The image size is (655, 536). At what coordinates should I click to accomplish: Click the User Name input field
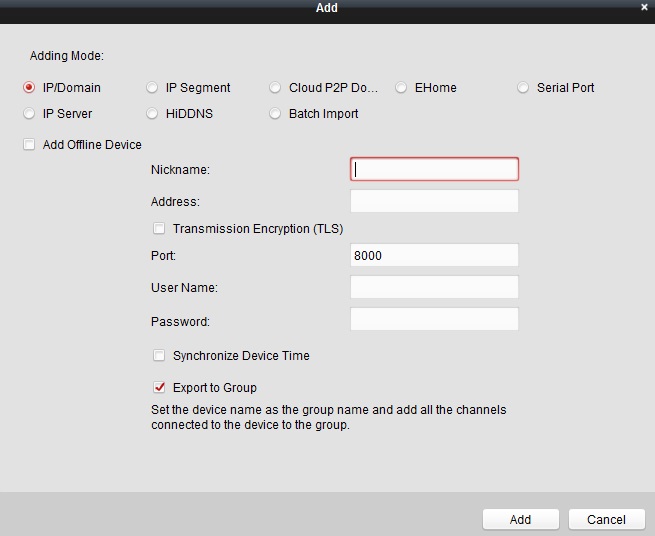tap(434, 288)
